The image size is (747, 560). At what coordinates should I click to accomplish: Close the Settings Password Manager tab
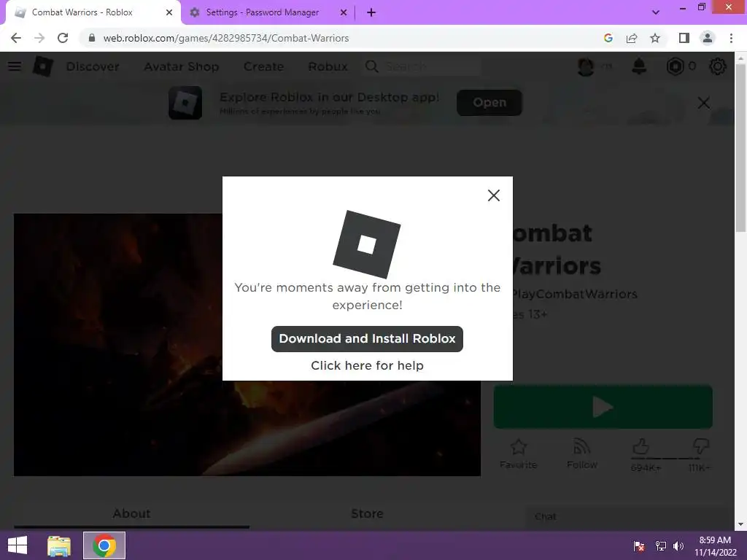[344, 12]
